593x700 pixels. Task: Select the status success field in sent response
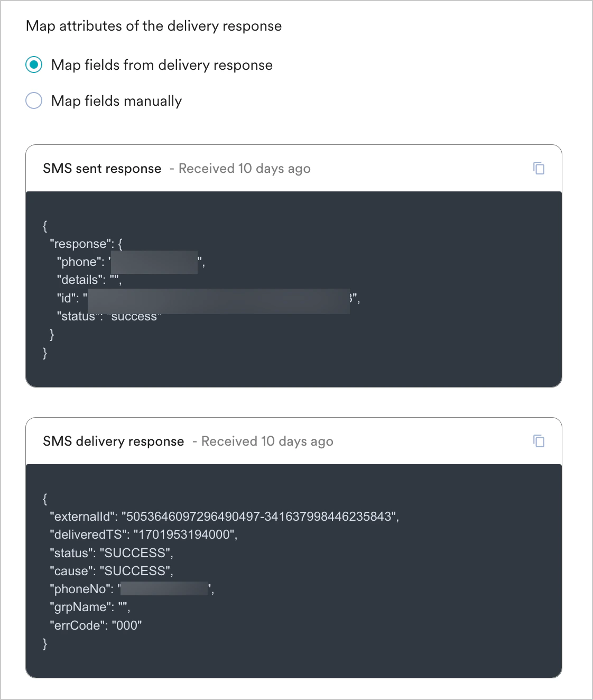click(107, 316)
